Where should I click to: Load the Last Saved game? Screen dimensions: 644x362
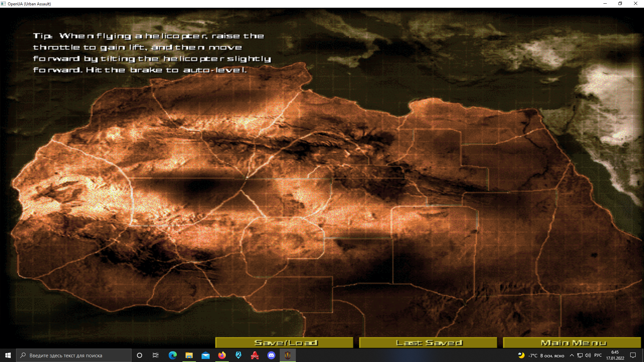pos(428,343)
